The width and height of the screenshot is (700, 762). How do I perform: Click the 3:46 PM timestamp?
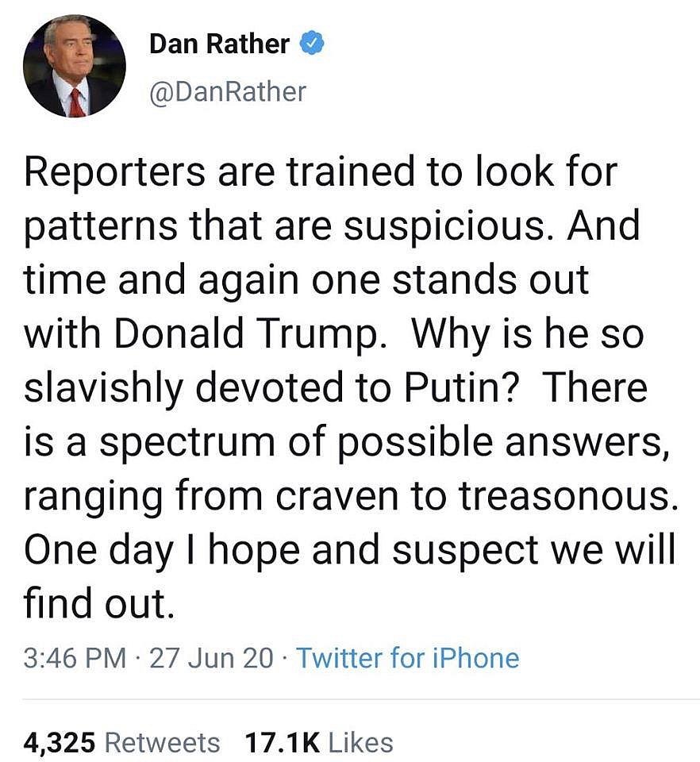[75, 658]
